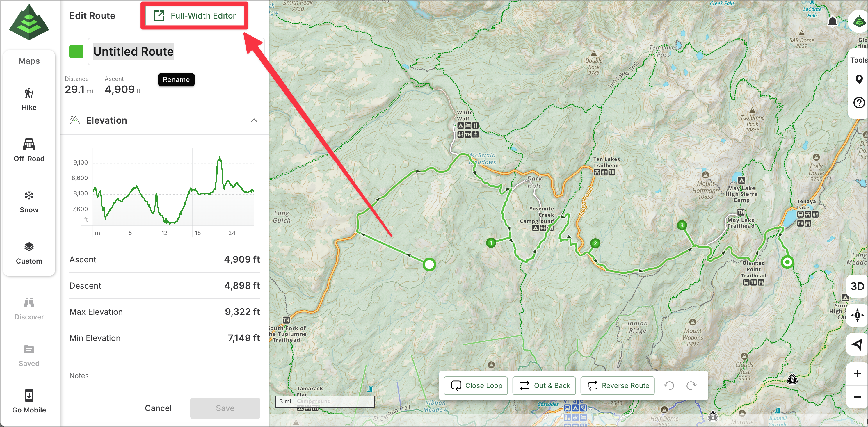
Task: Collapse the Elevation section
Action: 254,120
